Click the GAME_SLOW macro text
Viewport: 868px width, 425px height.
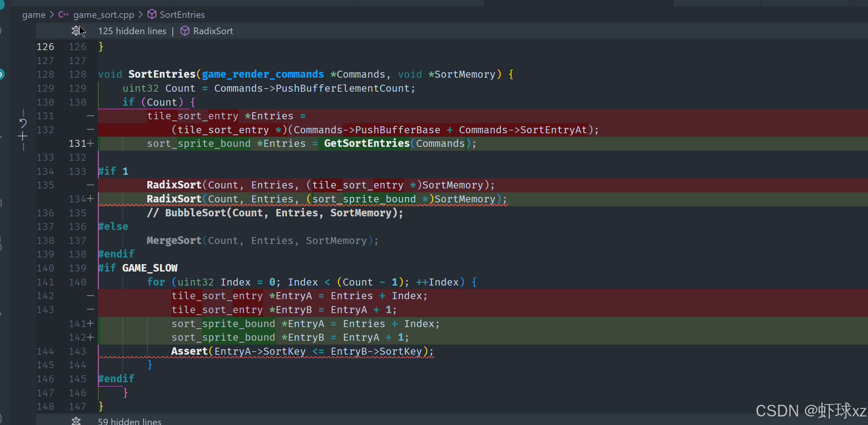pos(150,268)
